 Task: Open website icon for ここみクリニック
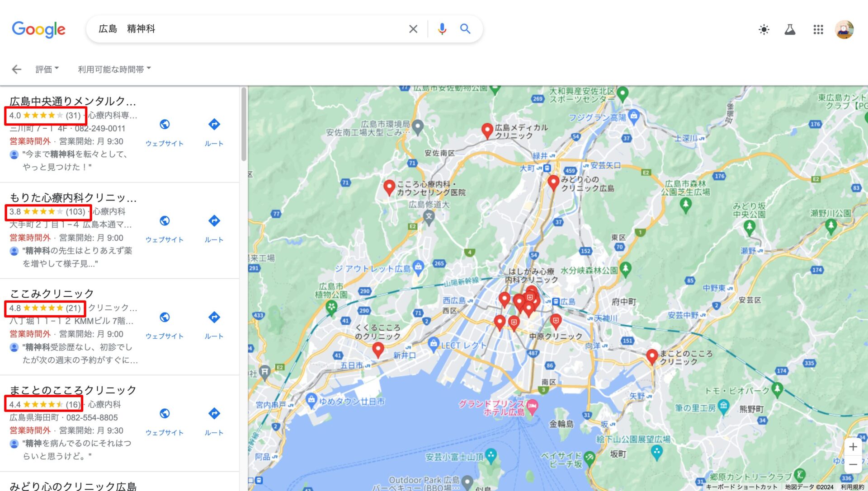[x=165, y=317]
